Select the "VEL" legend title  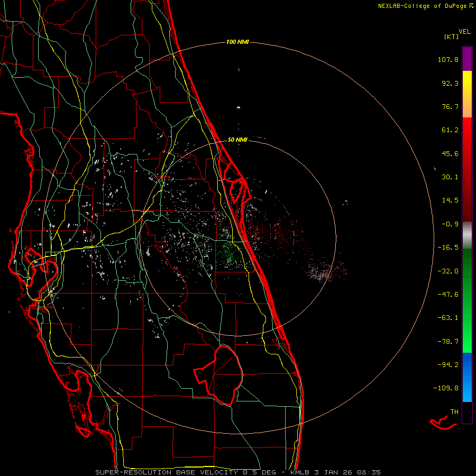point(464,32)
